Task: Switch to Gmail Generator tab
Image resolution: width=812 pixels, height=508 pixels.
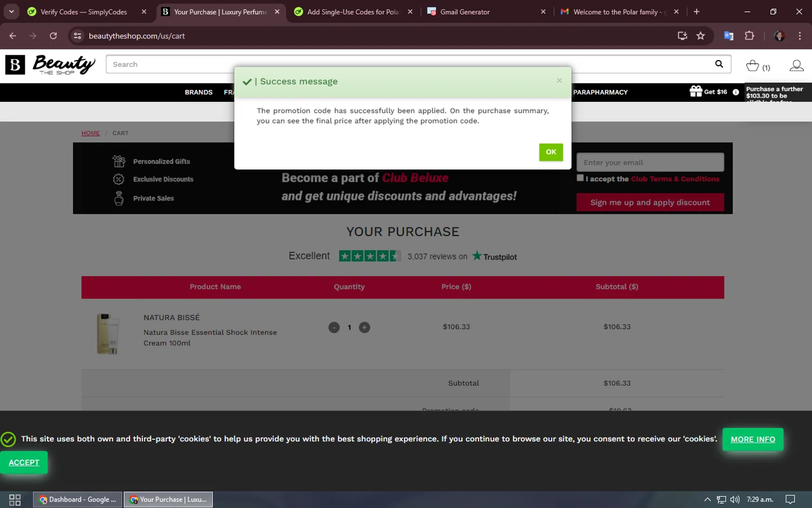Action: (x=487, y=12)
